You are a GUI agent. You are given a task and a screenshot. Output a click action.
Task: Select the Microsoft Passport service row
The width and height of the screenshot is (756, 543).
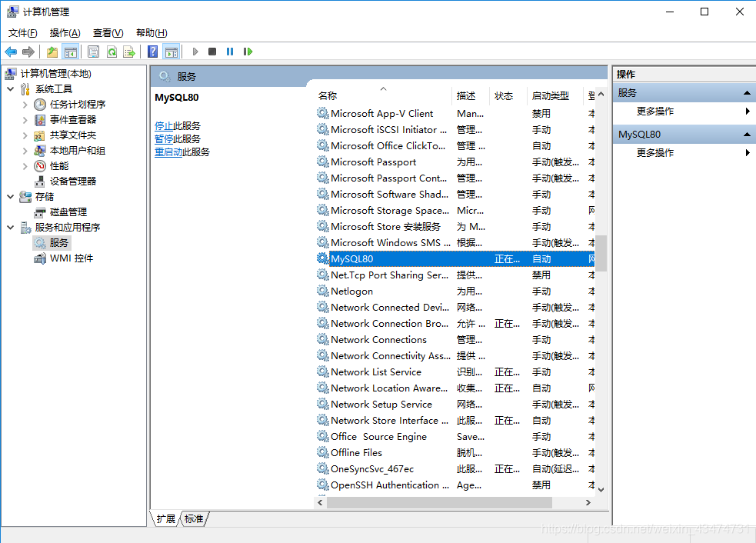455,162
